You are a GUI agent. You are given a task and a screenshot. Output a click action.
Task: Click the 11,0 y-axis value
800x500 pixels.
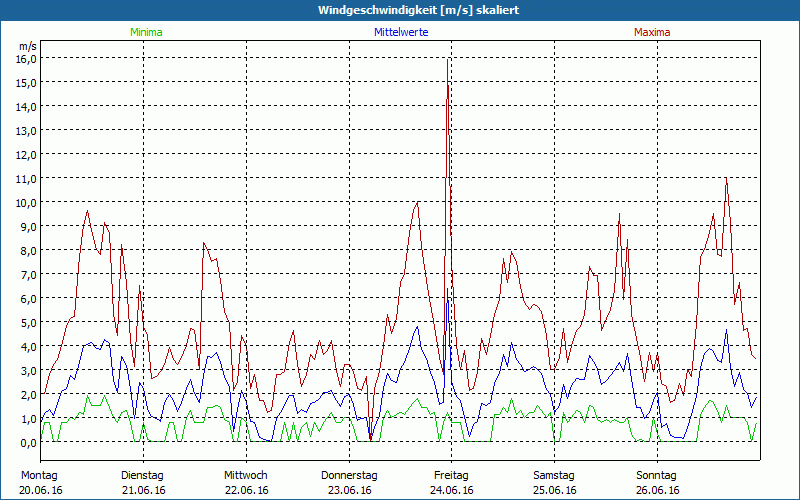(x=27, y=179)
